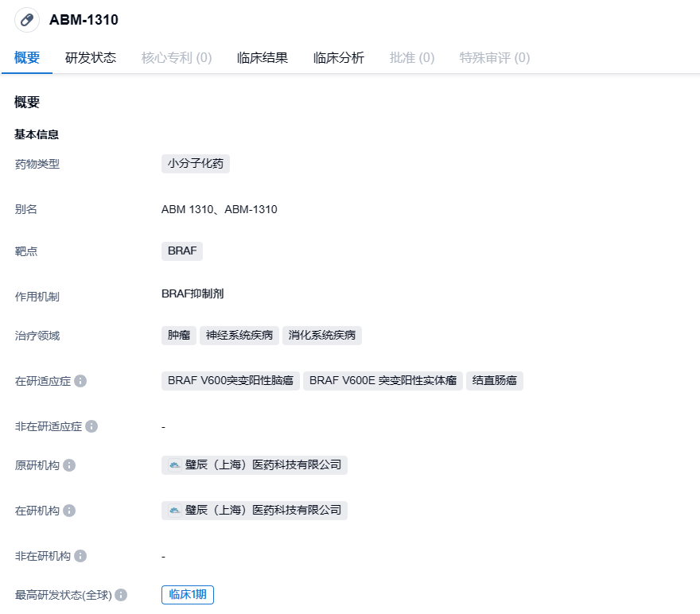Click the 结直肠癌 indication tag

(x=495, y=381)
